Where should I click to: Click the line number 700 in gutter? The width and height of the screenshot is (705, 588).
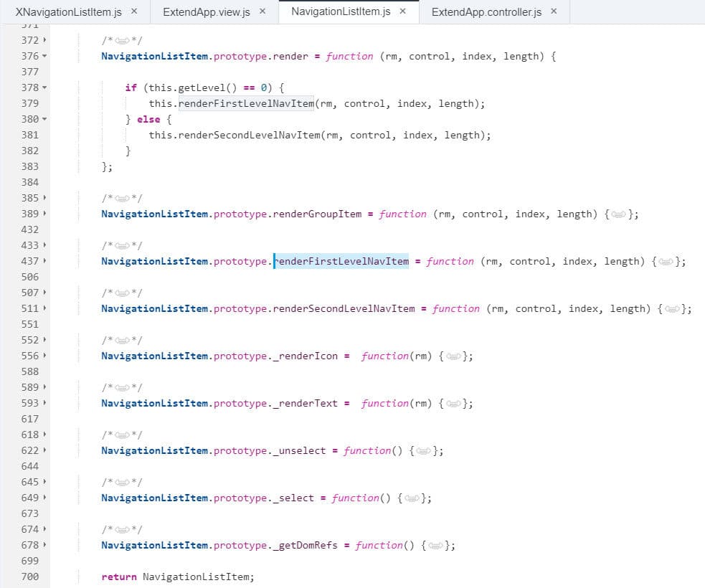click(30, 577)
